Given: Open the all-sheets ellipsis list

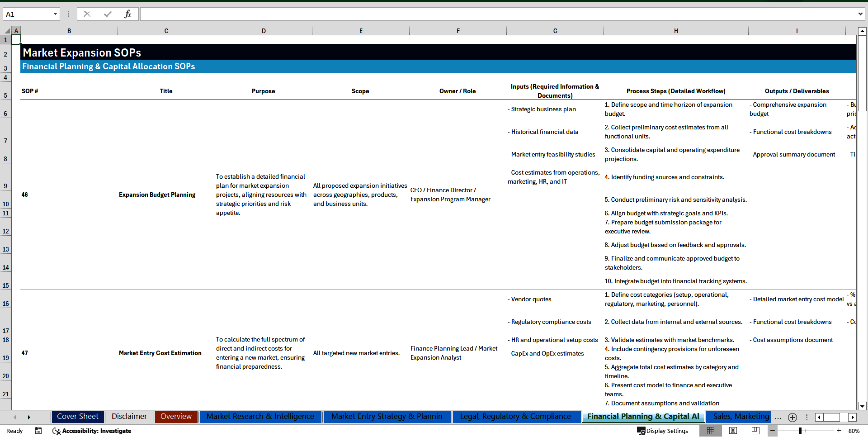Looking at the screenshot, I should 778,417.
